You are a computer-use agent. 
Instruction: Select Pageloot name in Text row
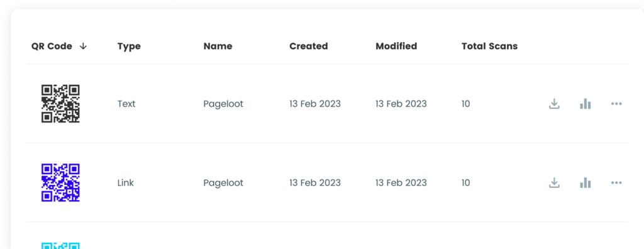[223, 104]
